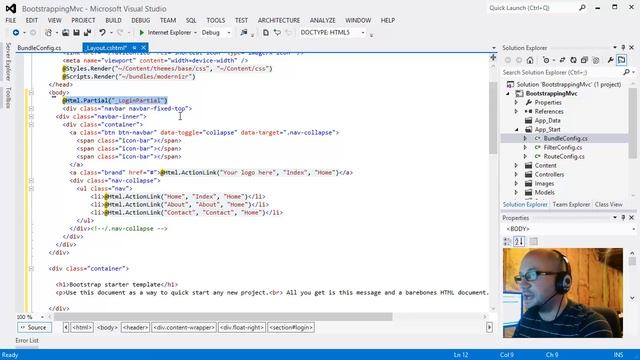Screen dimensions: 640x360
Task: Open the ARCHITECTURE menu
Action: [x=279, y=20]
